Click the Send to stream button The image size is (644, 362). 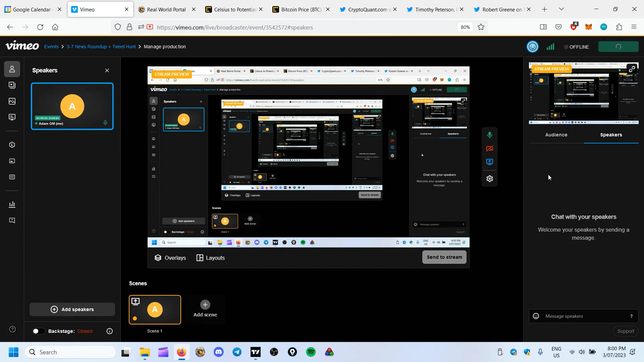pyautogui.click(x=444, y=257)
